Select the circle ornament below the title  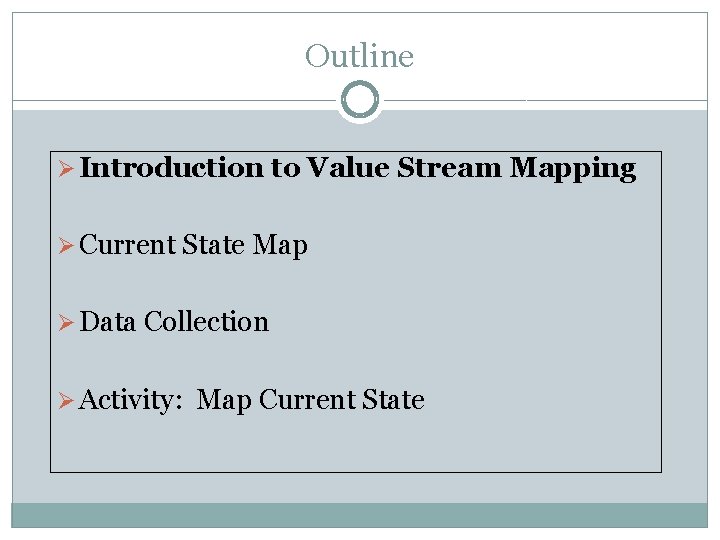coord(359,100)
